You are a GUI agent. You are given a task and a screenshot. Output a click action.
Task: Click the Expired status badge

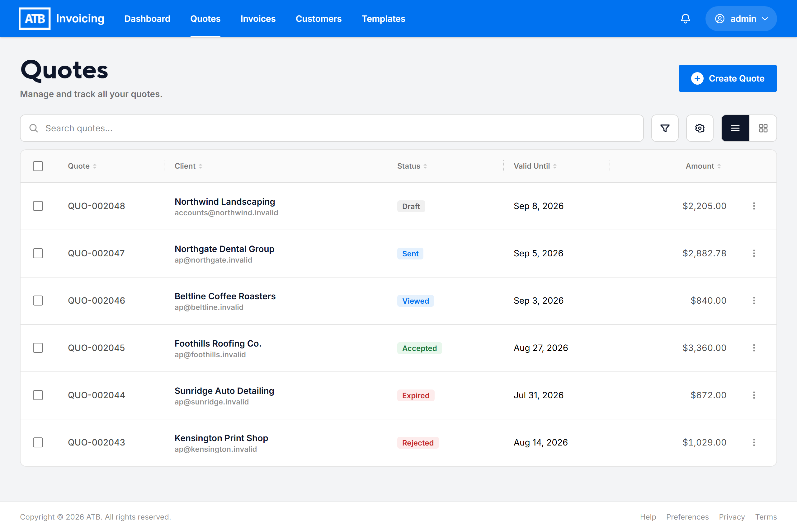(416, 396)
